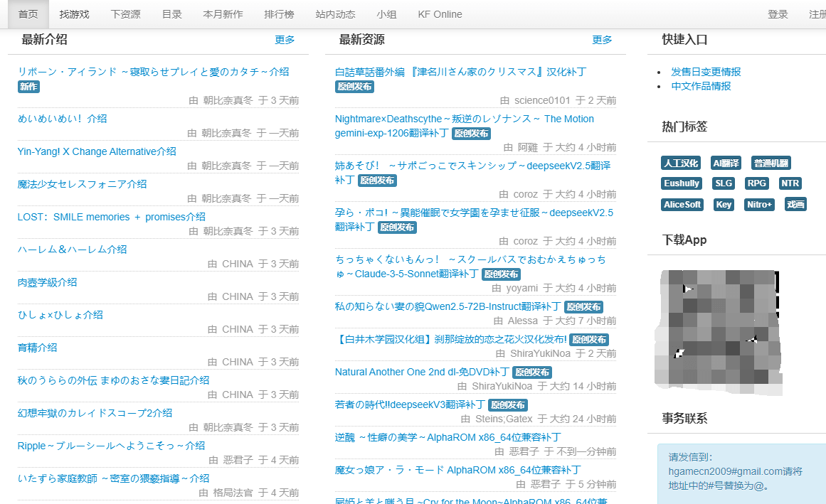Open 发售日变更情报 quick link
This screenshot has width=826, height=504.
coord(706,72)
